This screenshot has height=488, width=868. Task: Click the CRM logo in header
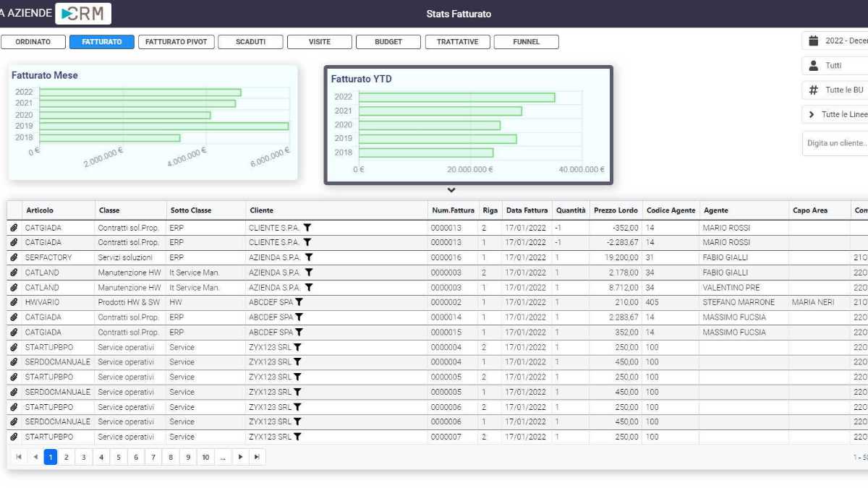(x=83, y=13)
